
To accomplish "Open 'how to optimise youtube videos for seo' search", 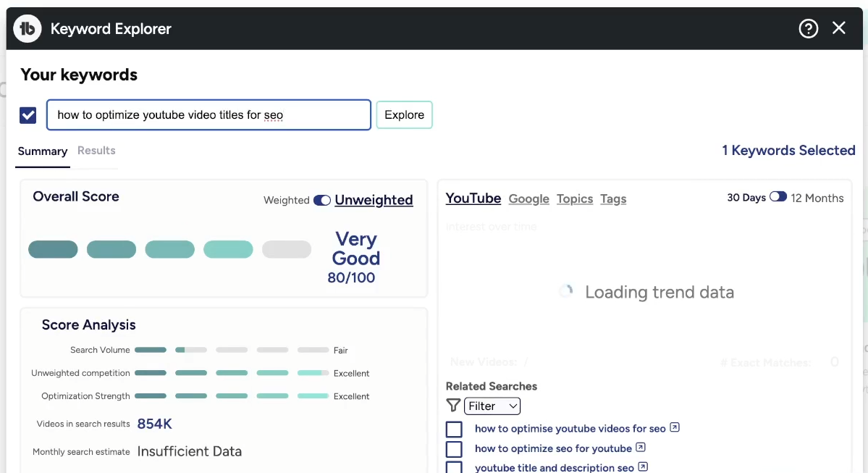I will [570, 429].
